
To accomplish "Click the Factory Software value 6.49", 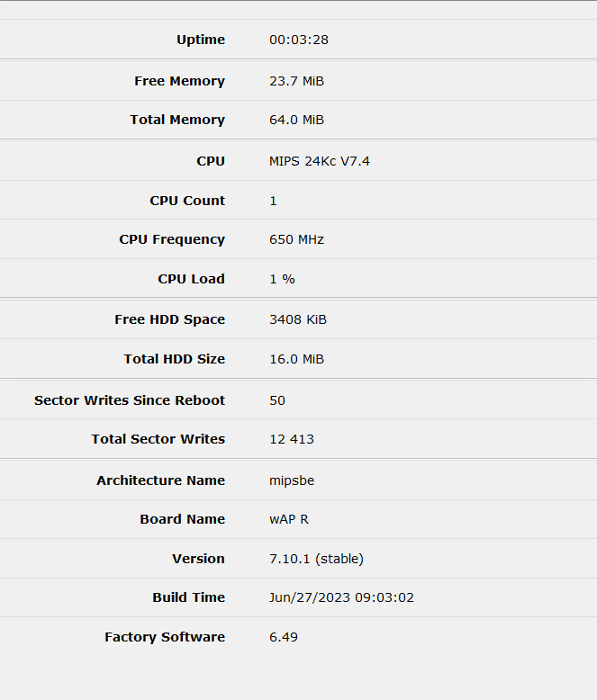I will coord(284,637).
